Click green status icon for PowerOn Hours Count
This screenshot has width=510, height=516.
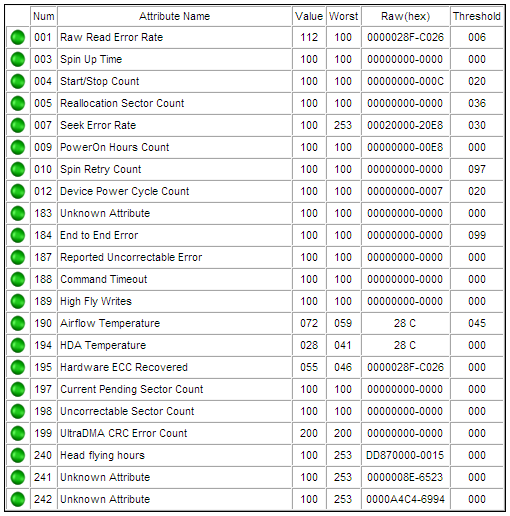[18, 147]
